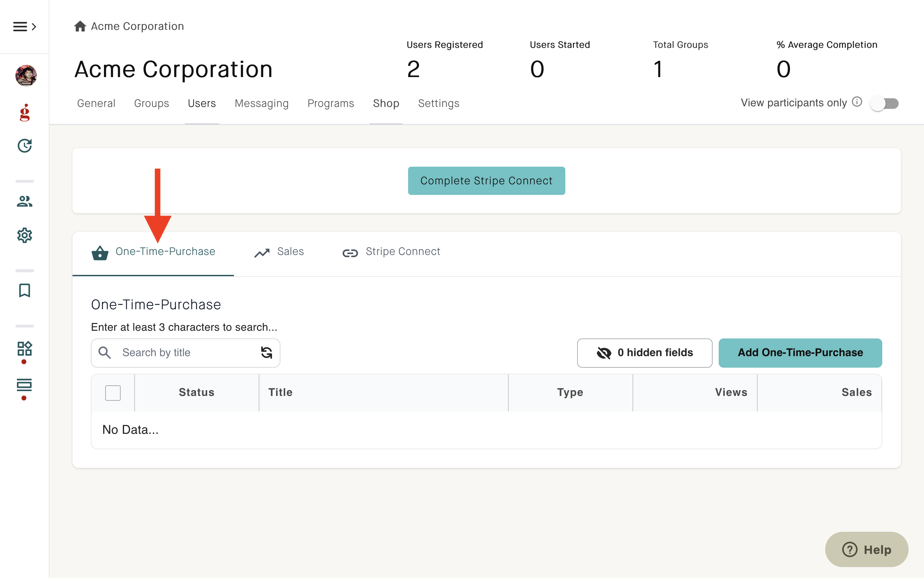This screenshot has height=578, width=924.
Task: Sort by the Type column header
Action: click(x=570, y=392)
